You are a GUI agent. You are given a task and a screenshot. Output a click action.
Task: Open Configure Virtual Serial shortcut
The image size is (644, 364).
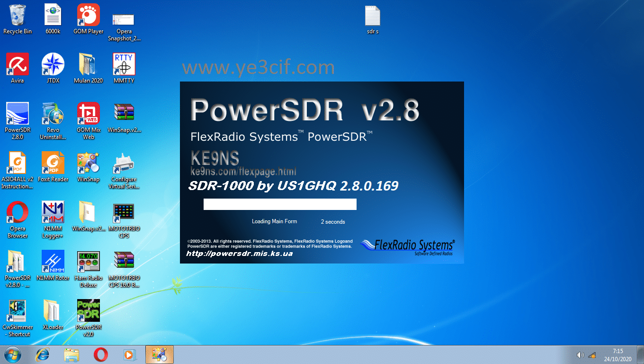124,170
